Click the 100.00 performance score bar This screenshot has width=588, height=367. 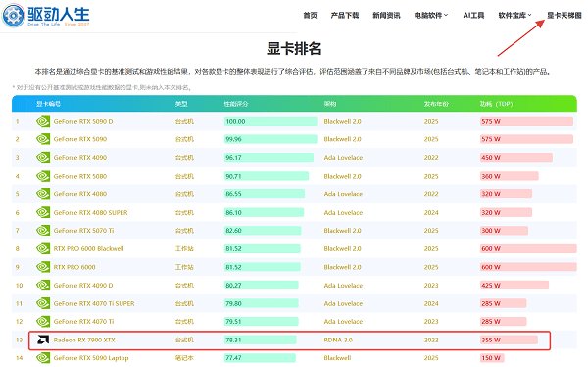point(270,121)
